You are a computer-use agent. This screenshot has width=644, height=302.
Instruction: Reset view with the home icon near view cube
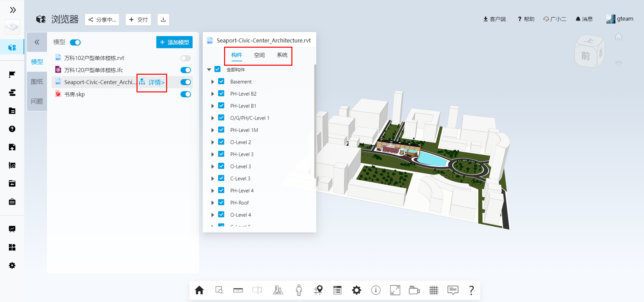619,36
